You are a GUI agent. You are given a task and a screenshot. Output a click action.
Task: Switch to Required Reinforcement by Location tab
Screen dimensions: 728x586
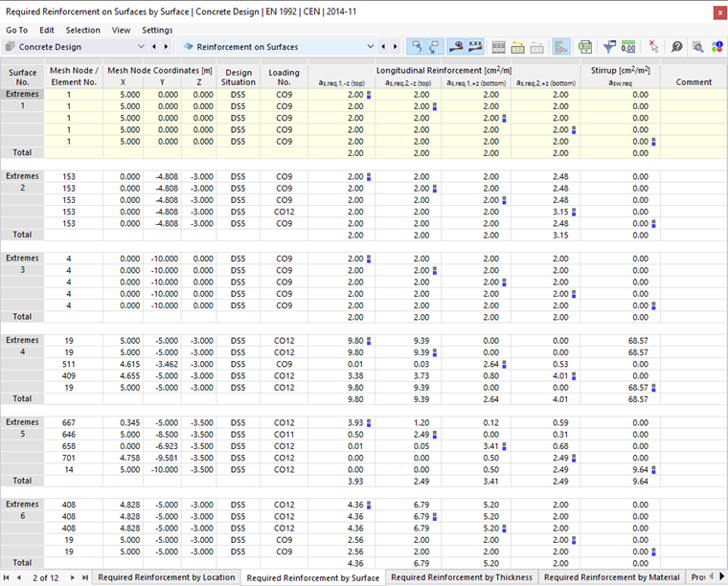point(166,577)
